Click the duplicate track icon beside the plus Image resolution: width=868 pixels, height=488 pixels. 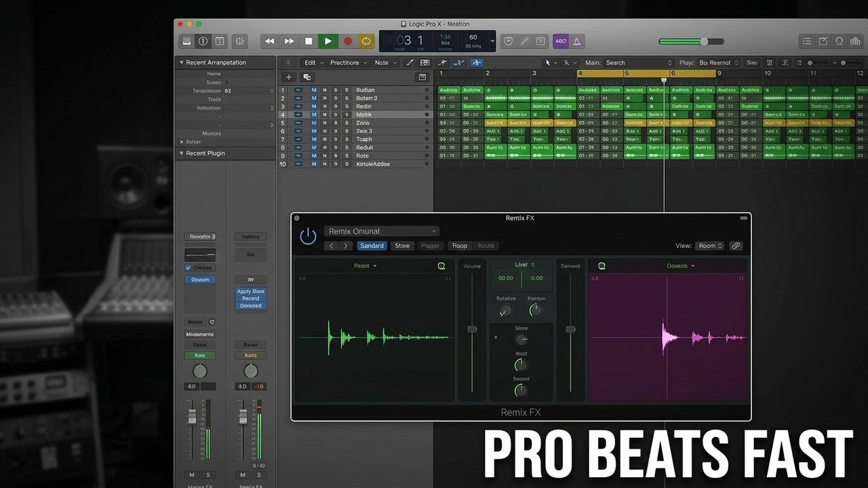coord(307,77)
